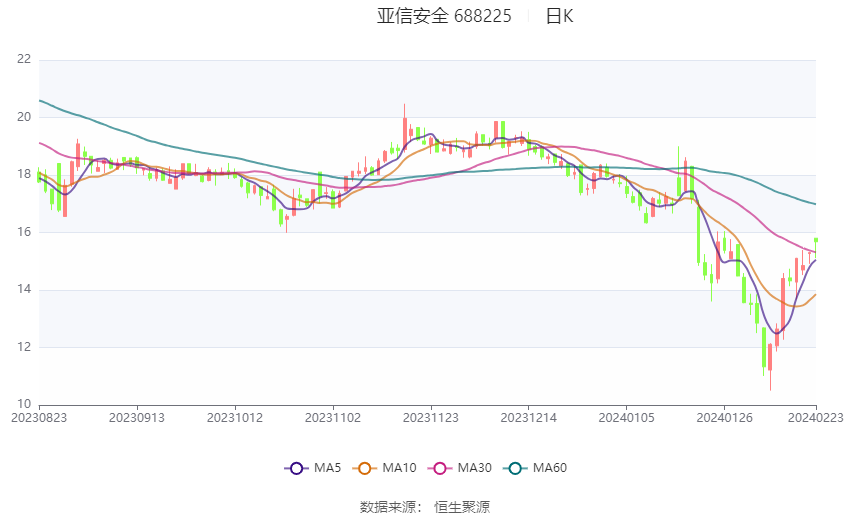Screen dimensions: 850x517
Task: Click the 数据来源 恒生聚源 source text
Action: [425, 507]
